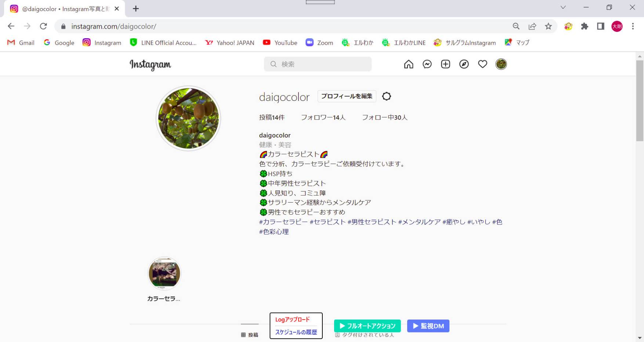Click the new post plus icon
644x342 pixels.
pos(445,64)
